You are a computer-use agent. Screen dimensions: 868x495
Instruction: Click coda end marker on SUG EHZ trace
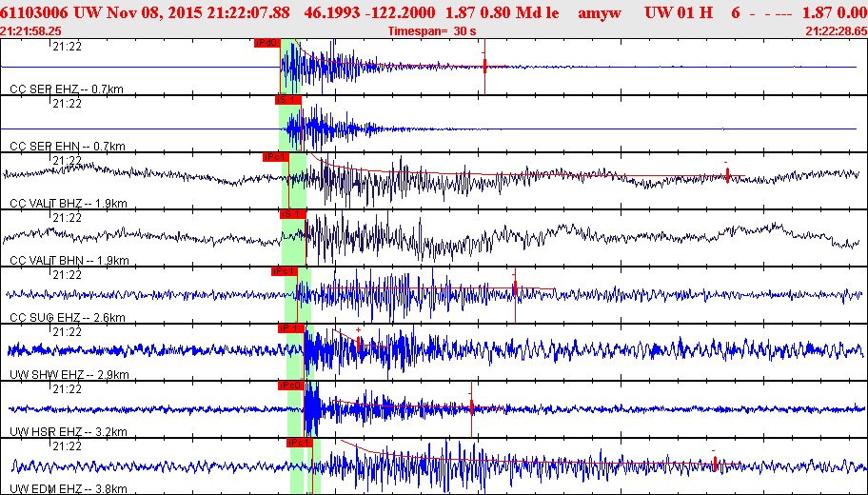pos(515,287)
